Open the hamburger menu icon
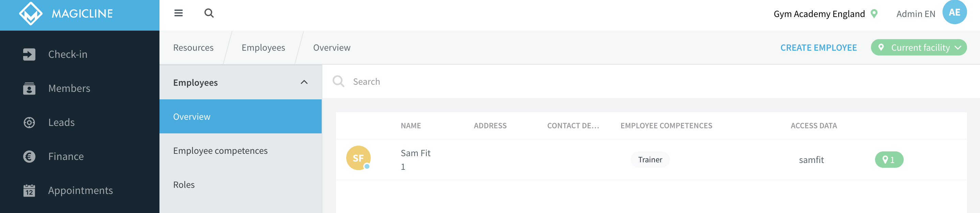The width and height of the screenshot is (980, 213). click(x=179, y=13)
